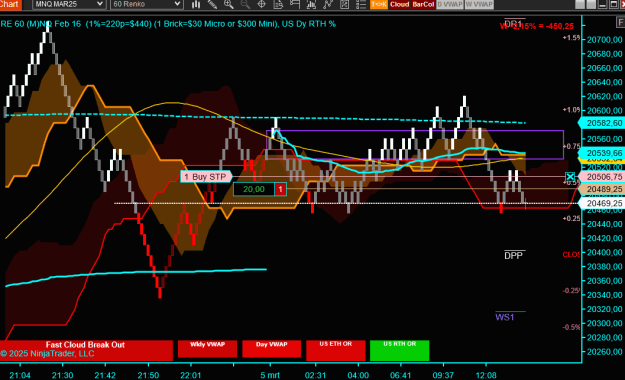Open the bar type chart style icon
Image resolution: width=625 pixels, height=380 pixels.
[196, 4]
